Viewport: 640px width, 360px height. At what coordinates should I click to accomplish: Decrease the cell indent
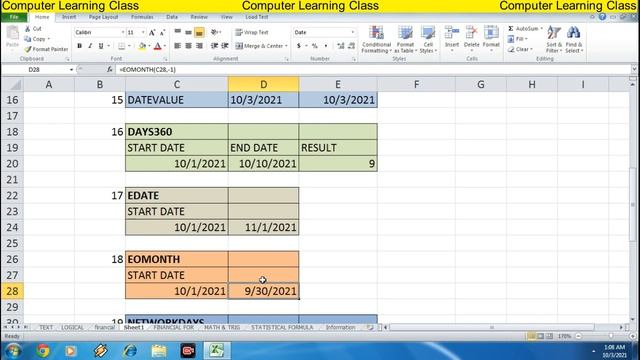(x=214, y=46)
